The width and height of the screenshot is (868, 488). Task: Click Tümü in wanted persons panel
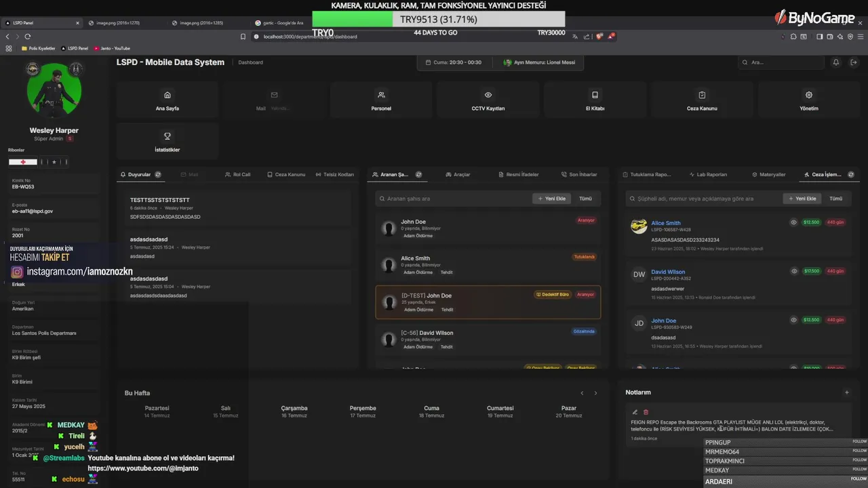585,199
